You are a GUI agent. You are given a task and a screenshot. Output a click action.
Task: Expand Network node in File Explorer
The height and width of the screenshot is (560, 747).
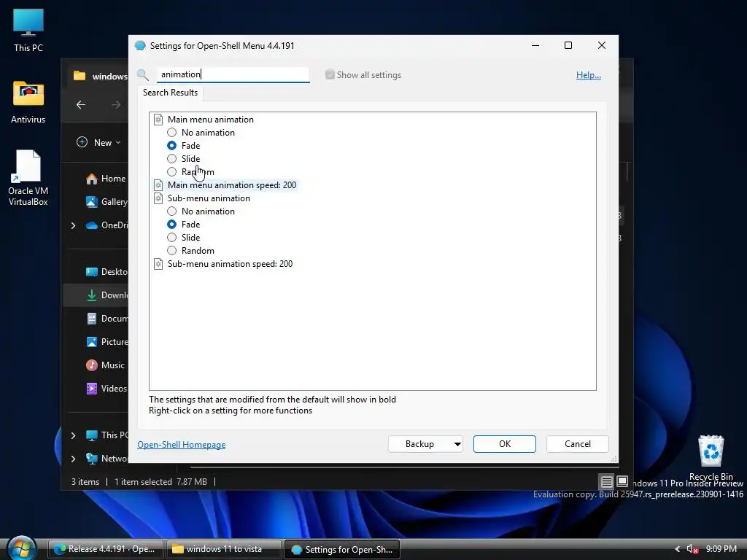[74, 459]
